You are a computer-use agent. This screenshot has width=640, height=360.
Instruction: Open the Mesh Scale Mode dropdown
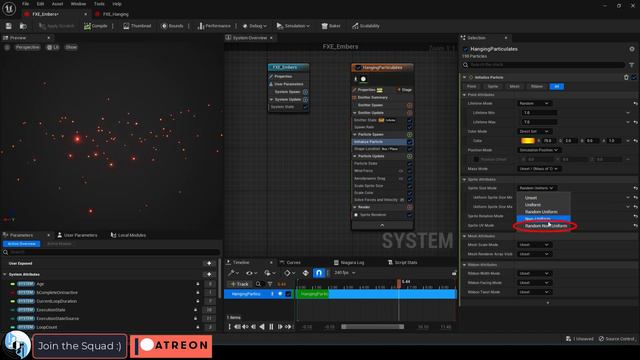[534, 244]
